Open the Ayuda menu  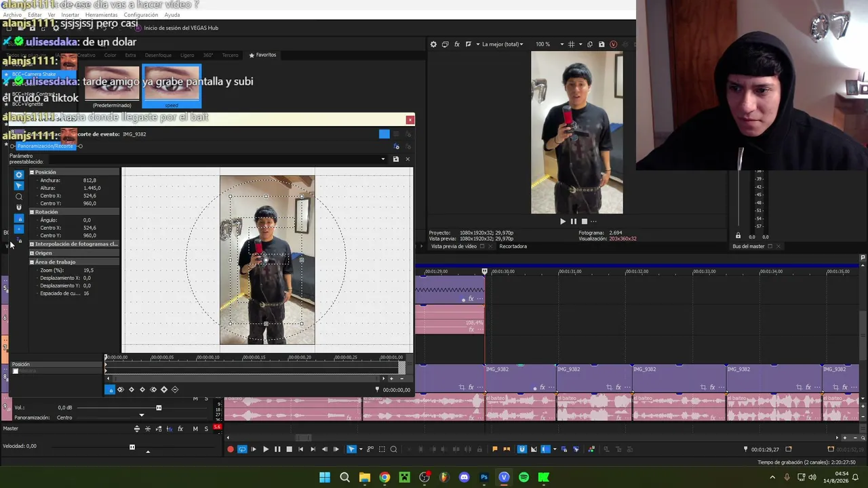click(x=172, y=15)
